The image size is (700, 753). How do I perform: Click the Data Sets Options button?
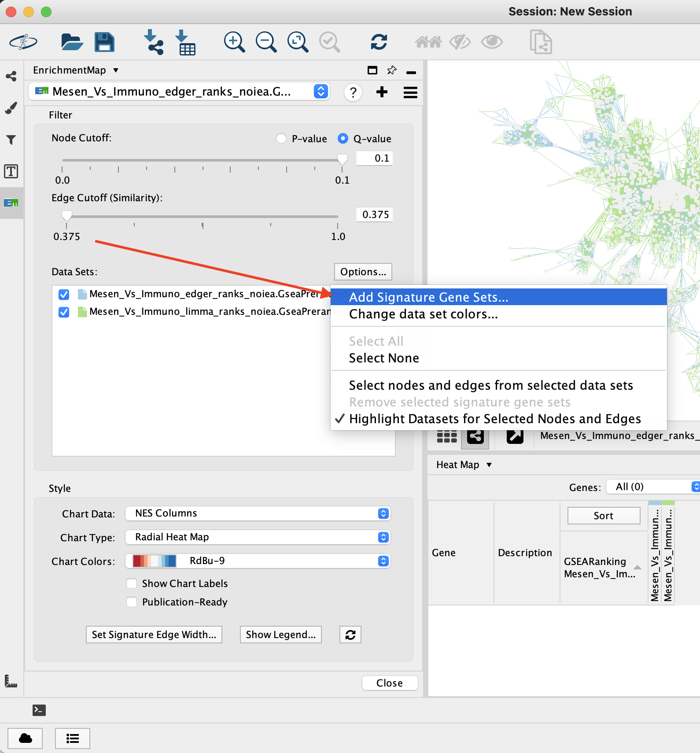tap(363, 272)
